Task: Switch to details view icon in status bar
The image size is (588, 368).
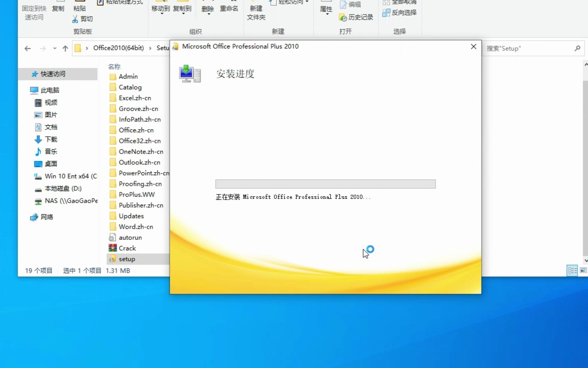Action: tap(572, 271)
